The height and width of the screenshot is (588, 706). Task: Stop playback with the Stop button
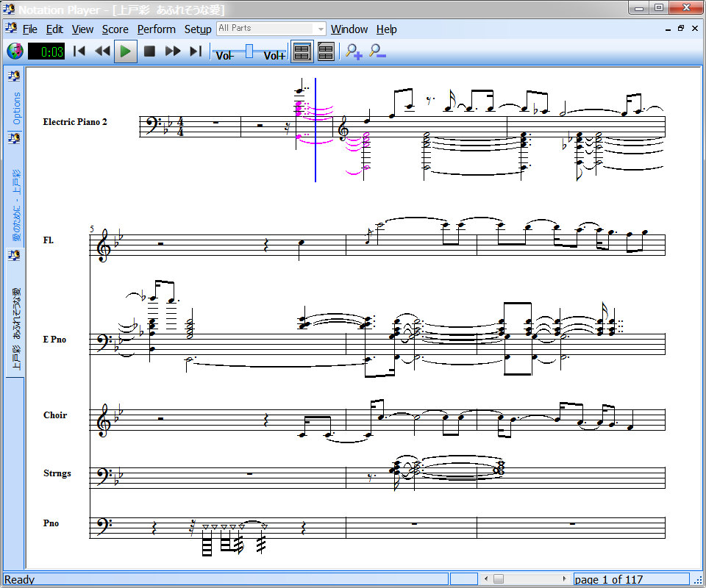[x=149, y=51]
